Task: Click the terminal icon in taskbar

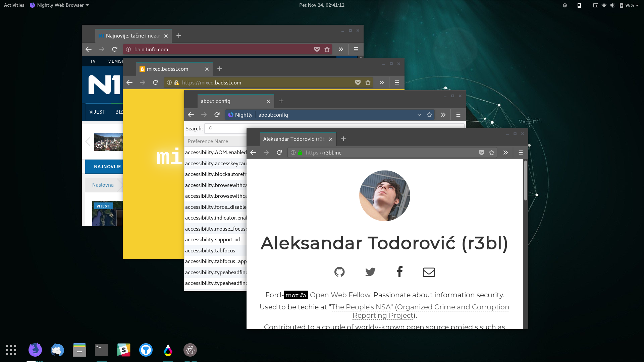Action: [x=101, y=350]
